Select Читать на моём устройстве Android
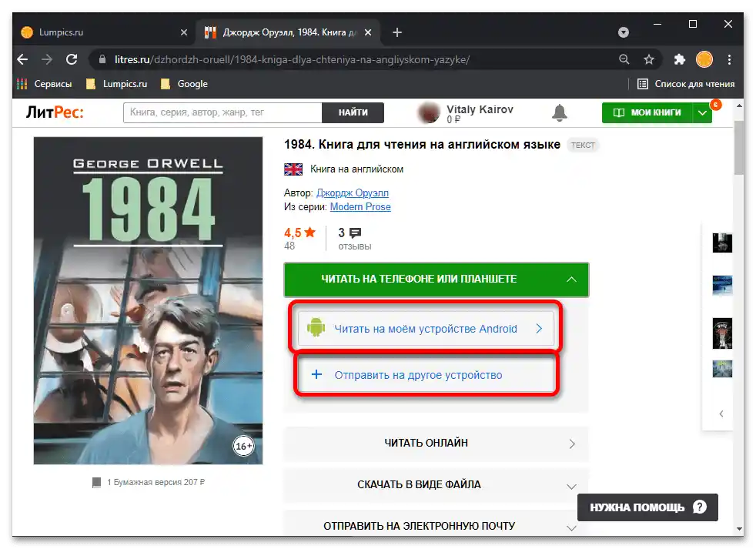 427,329
